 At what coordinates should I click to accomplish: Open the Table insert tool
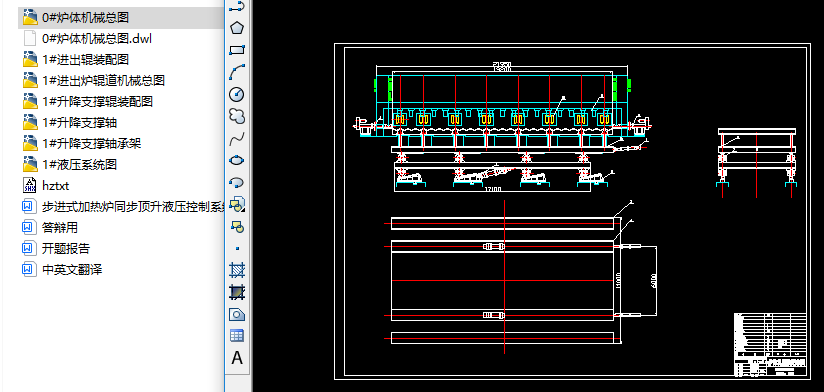[x=238, y=336]
